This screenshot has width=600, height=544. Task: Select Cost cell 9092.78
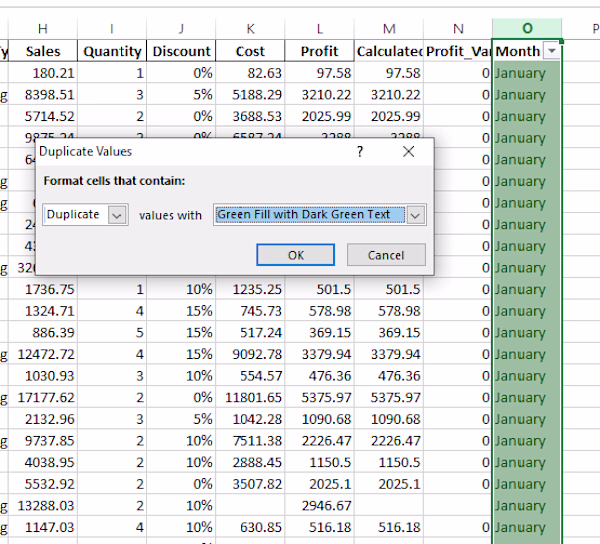[250, 354]
